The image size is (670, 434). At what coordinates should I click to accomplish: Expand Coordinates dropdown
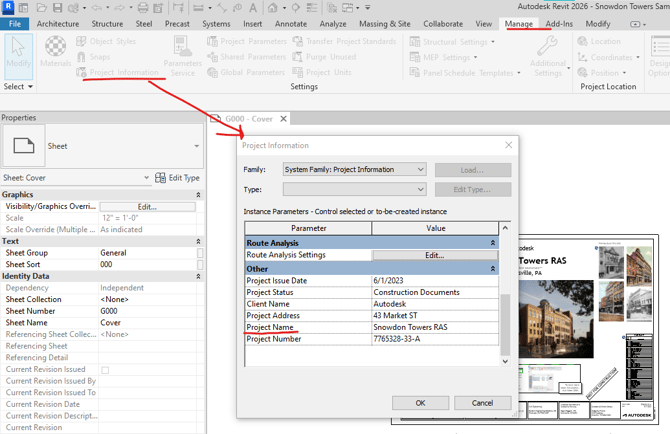638,57
